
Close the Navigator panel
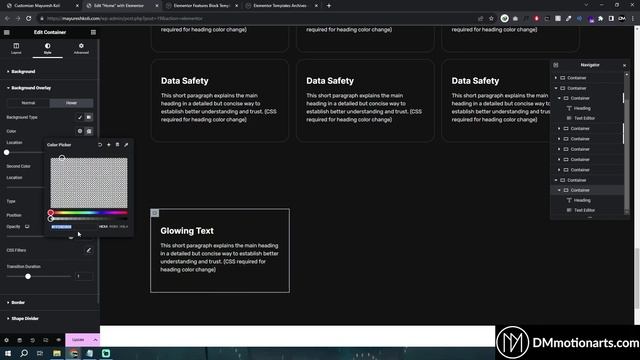click(x=624, y=65)
